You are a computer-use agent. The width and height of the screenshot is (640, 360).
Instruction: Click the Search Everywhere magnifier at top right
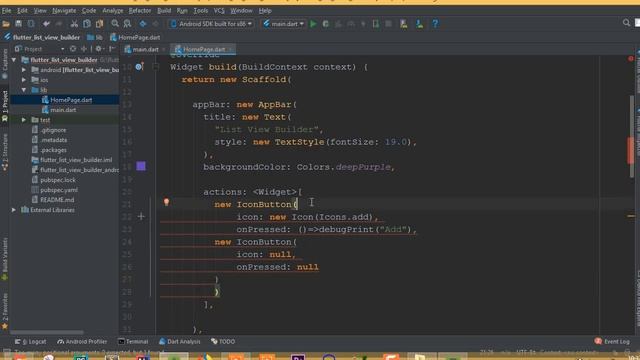[626, 23]
